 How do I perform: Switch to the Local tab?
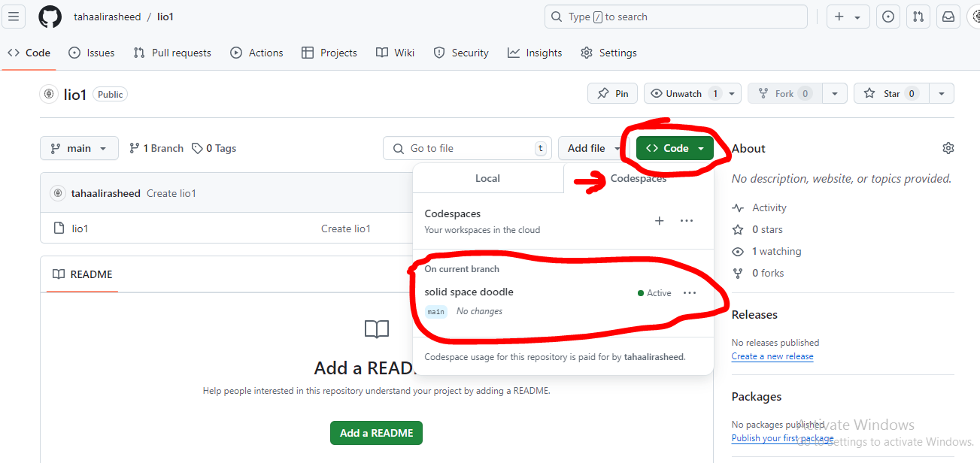[x=487, y=178]
